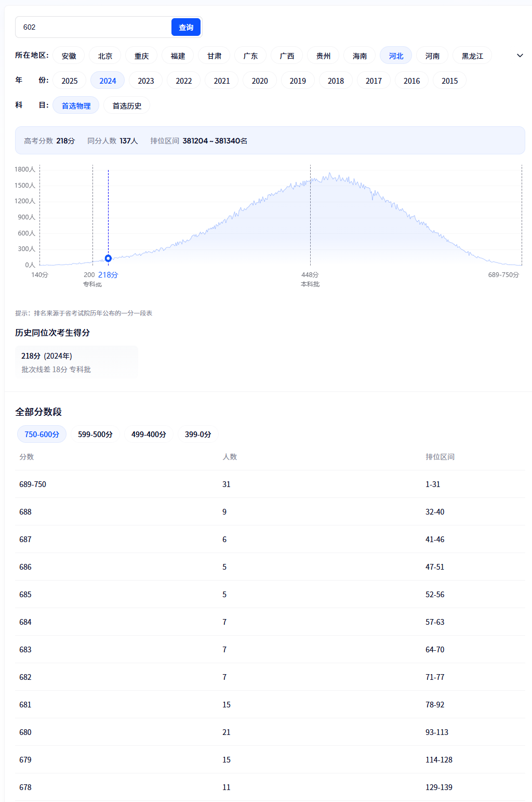
Task: Choose the 2019 year filter
Action: tap(297, 80)
